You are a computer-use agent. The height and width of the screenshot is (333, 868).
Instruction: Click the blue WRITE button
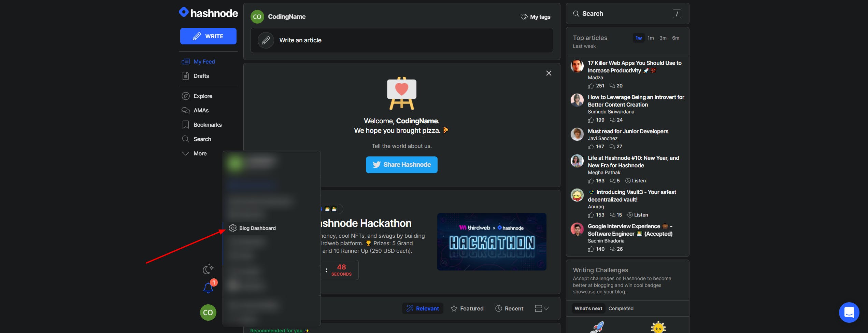tap(208, 36)
